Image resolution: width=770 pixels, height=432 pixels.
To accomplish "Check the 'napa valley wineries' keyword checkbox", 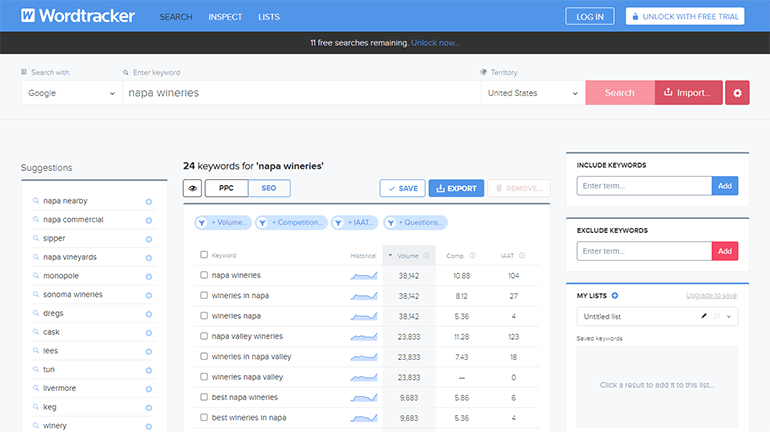I will (204, 336).
